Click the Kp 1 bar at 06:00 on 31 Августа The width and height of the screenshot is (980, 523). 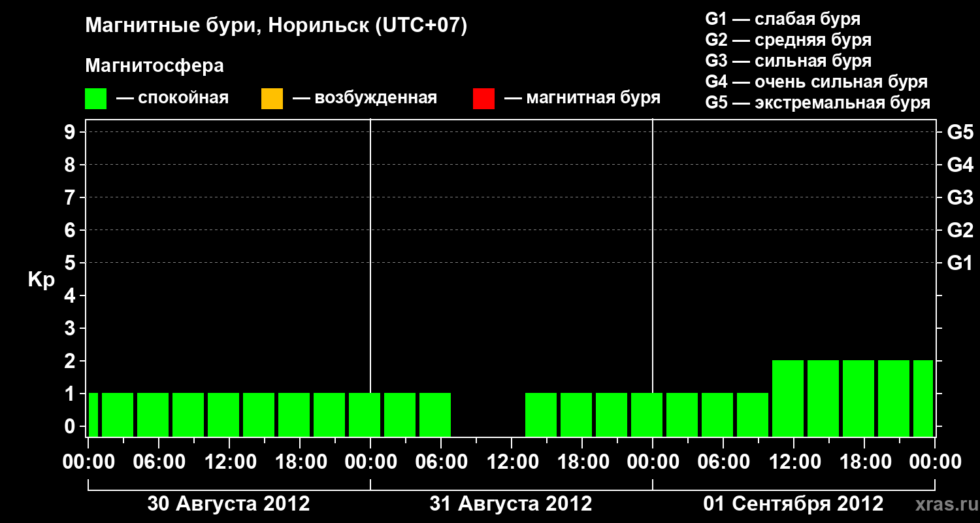435,414
